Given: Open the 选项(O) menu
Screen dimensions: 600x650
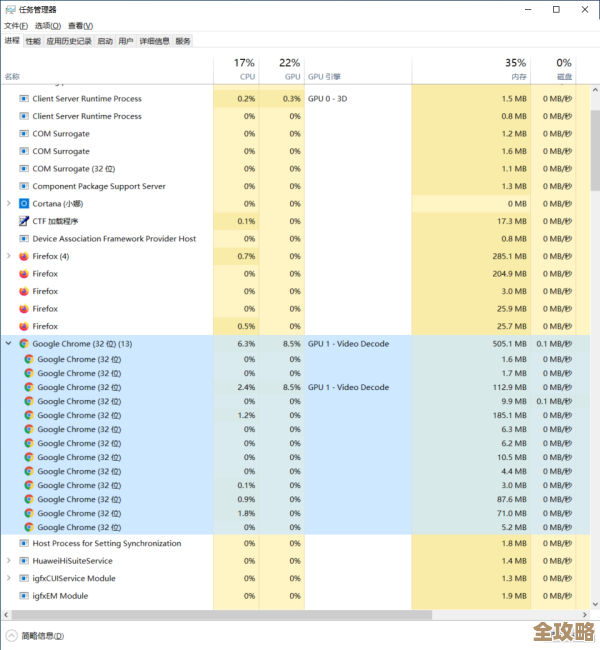Looking at the screenshot, I should [x=47, y=25].
